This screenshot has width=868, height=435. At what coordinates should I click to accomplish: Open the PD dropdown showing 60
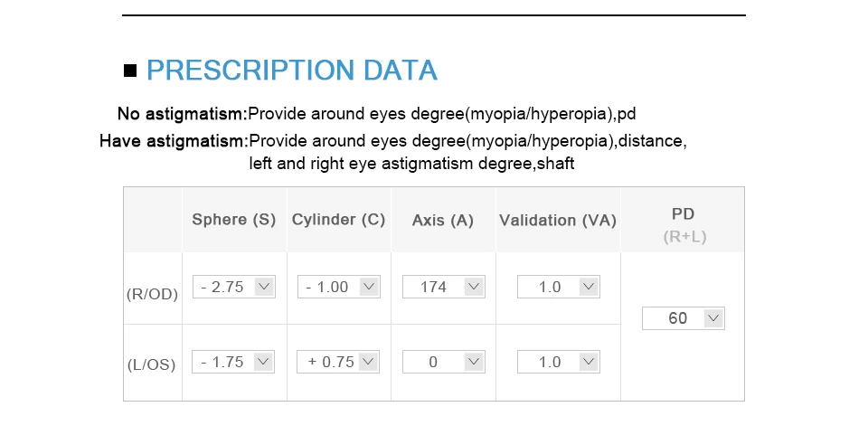[x=684, y=318]
